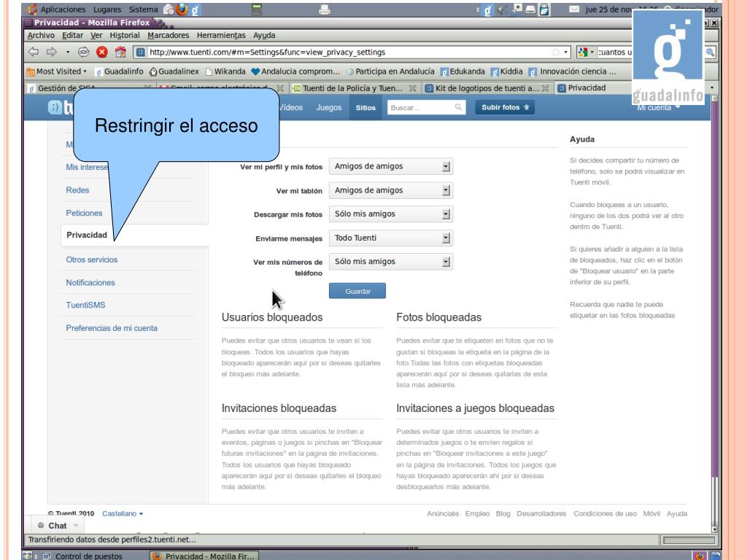
Task: Click the browser Back arrow
Action: click(x=34, y=52)
